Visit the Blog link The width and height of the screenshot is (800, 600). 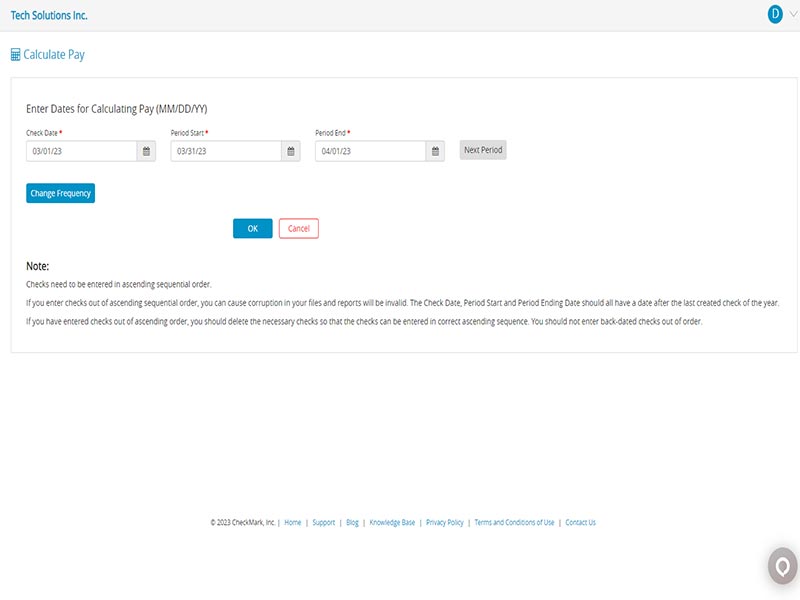[352, 521]
